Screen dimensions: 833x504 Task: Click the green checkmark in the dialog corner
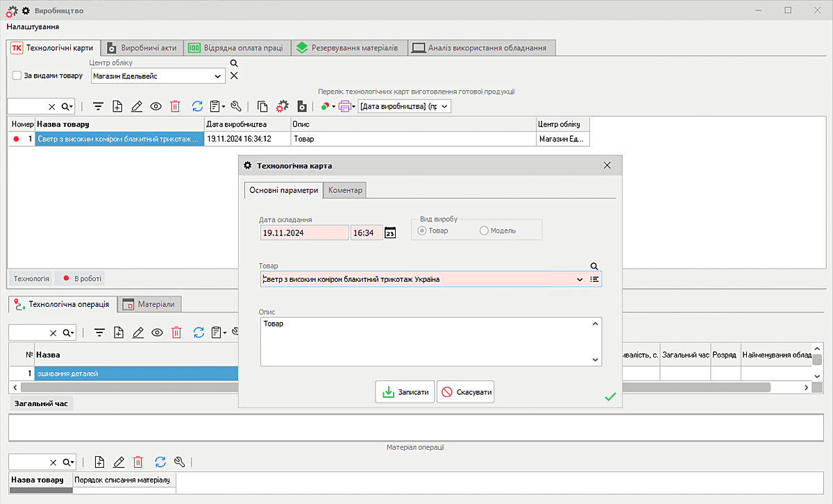coord(610,396)
